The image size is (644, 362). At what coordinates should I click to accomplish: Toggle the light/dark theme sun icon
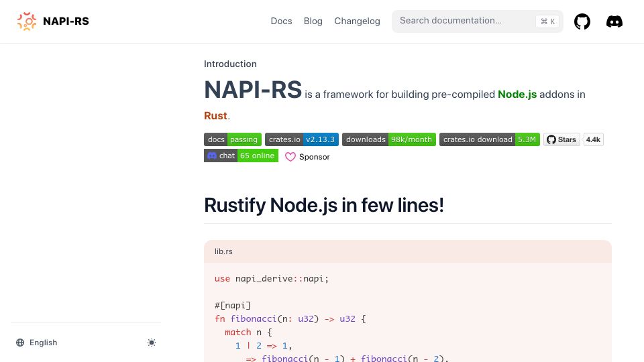coord(152,343)
